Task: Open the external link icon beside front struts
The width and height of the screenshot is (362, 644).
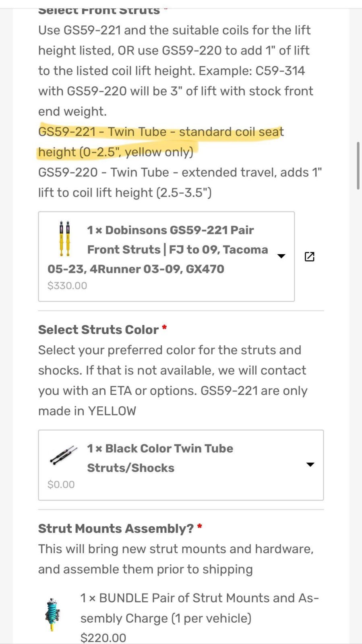Action: click(x=309, y=257)
